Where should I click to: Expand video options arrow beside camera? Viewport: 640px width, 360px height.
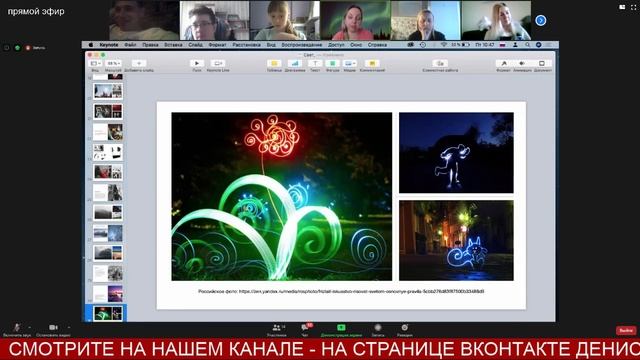point(69,327)
